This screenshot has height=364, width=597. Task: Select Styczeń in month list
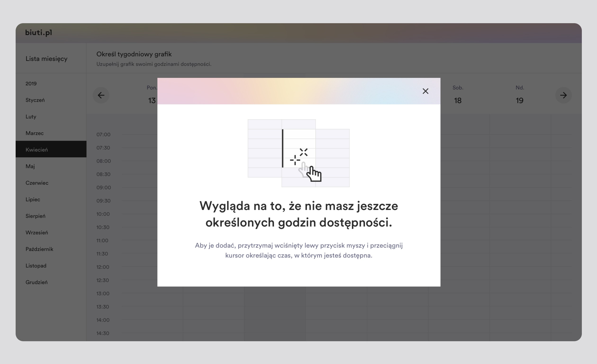(35, 100)
